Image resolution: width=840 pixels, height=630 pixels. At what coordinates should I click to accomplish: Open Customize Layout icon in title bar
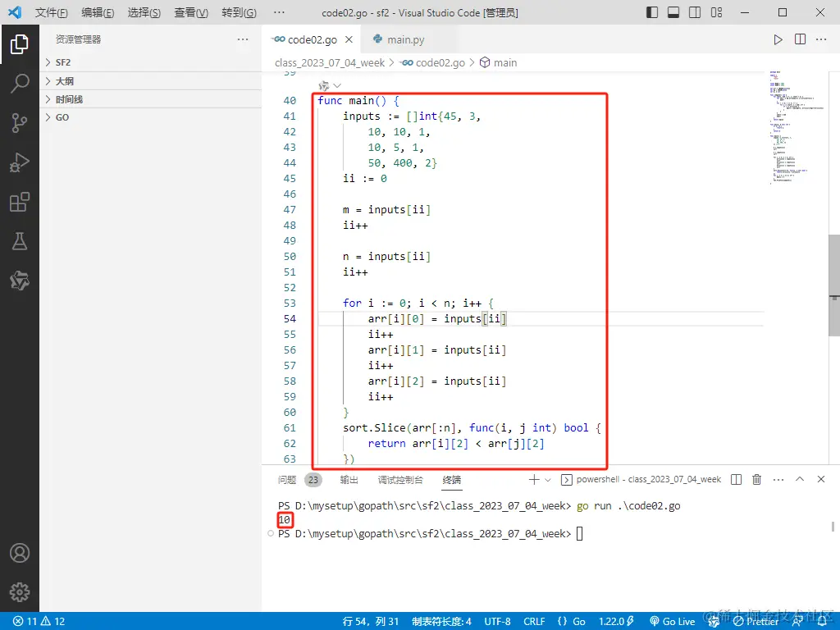pos(716,12)
